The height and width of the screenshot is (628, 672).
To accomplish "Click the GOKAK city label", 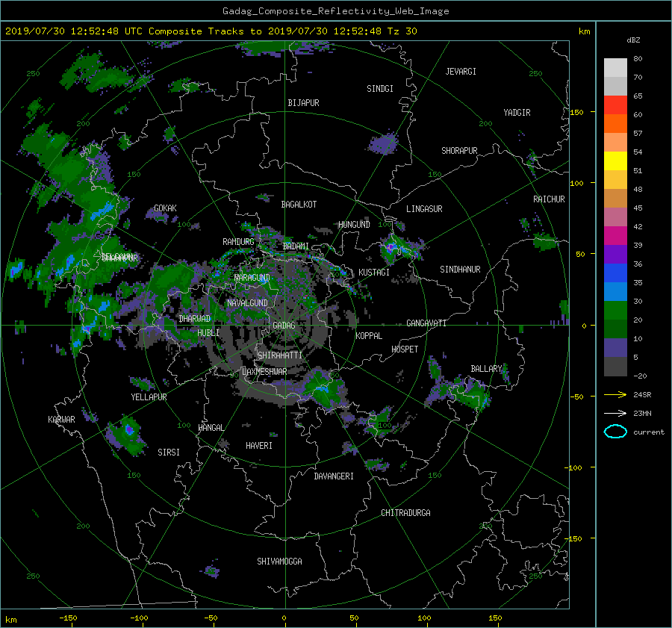I will click(165, 208).
